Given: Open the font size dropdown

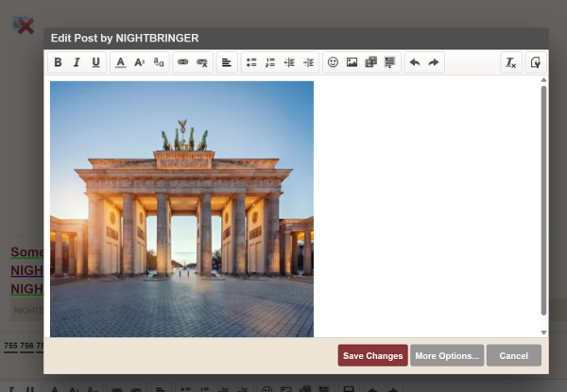Looking at the screenshot, I should [x=139, y=62].
